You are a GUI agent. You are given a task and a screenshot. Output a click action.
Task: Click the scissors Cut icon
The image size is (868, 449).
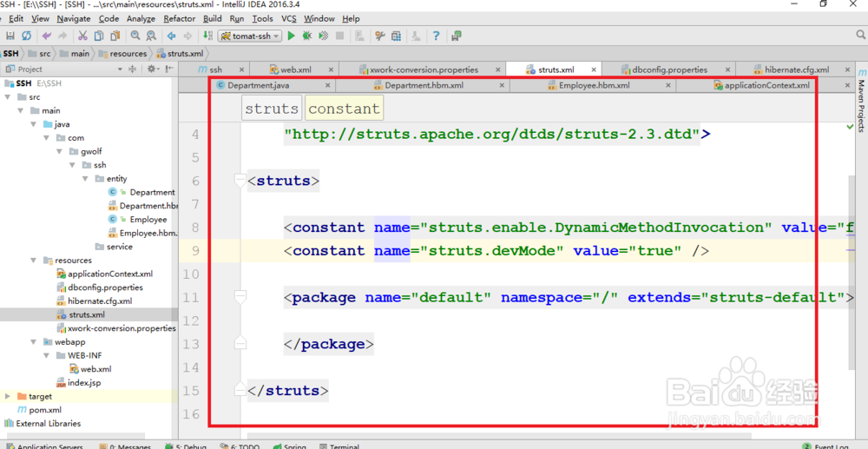(82, 36)
